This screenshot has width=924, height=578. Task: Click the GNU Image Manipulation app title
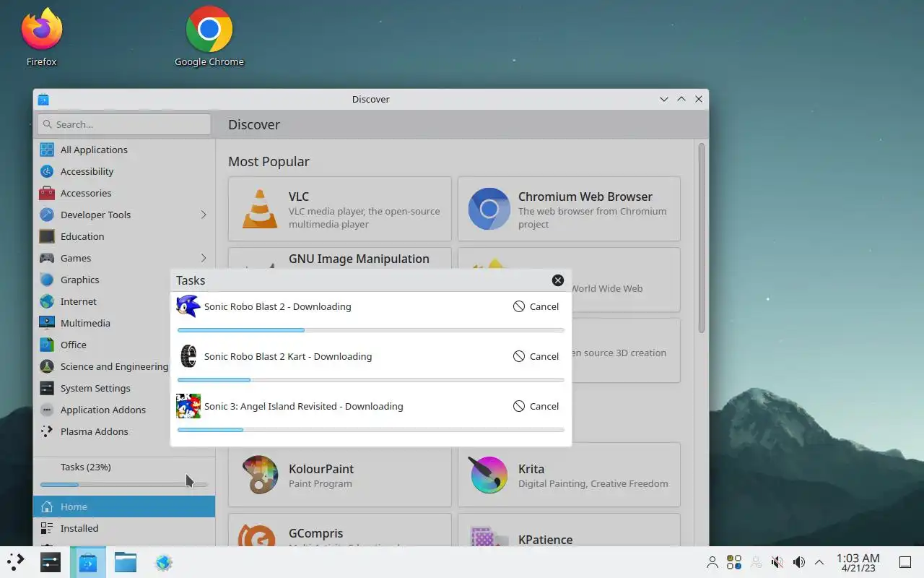point(359,259)
